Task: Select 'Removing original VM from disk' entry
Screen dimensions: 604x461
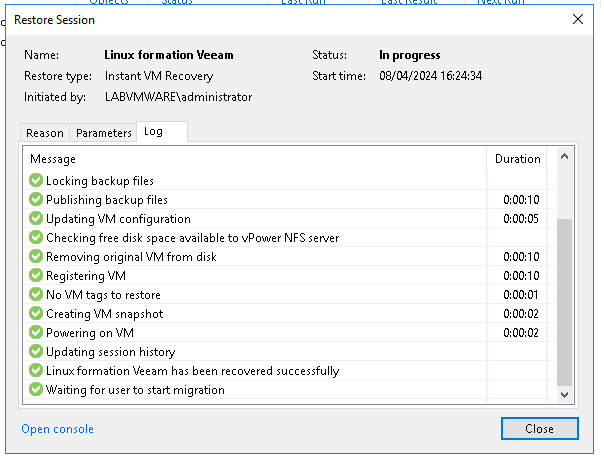Action: 131,256
